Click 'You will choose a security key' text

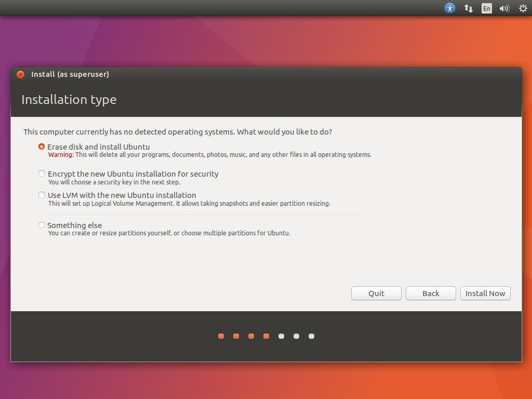click(x=114, y=182)
